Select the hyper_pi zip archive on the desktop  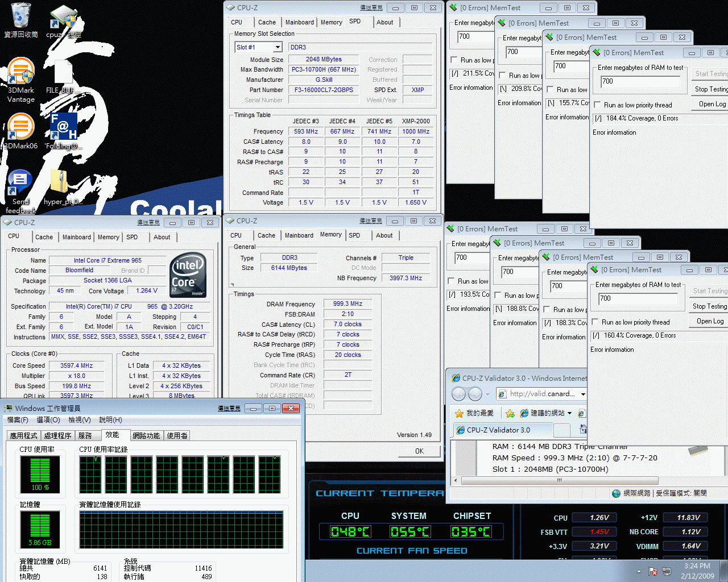pyautogui.click(x=63, y=188)
